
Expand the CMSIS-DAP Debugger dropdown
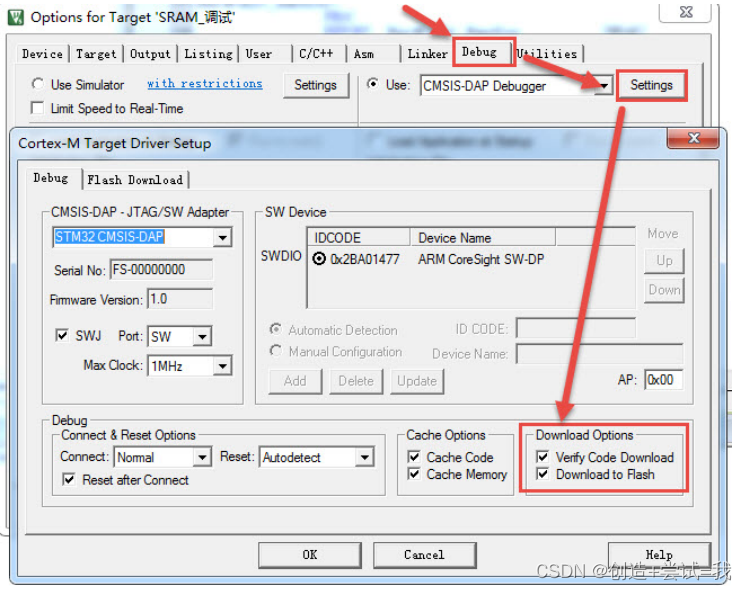coord(603,86)
